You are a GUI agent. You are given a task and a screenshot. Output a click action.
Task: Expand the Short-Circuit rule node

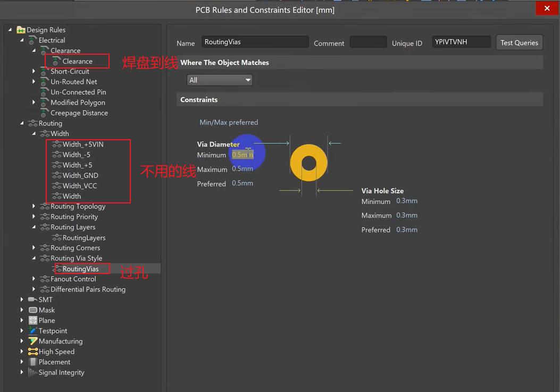[x=34, y=71]
